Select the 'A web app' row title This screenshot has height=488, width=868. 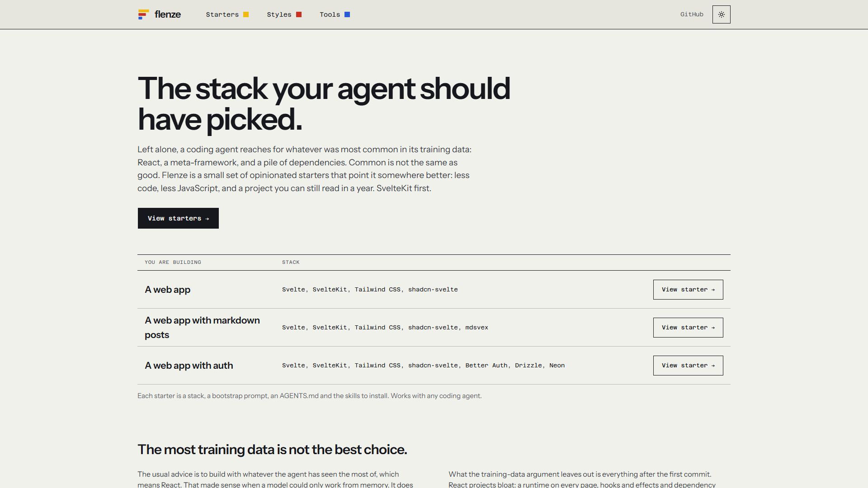pyautogui.click(x=167, y=290)
